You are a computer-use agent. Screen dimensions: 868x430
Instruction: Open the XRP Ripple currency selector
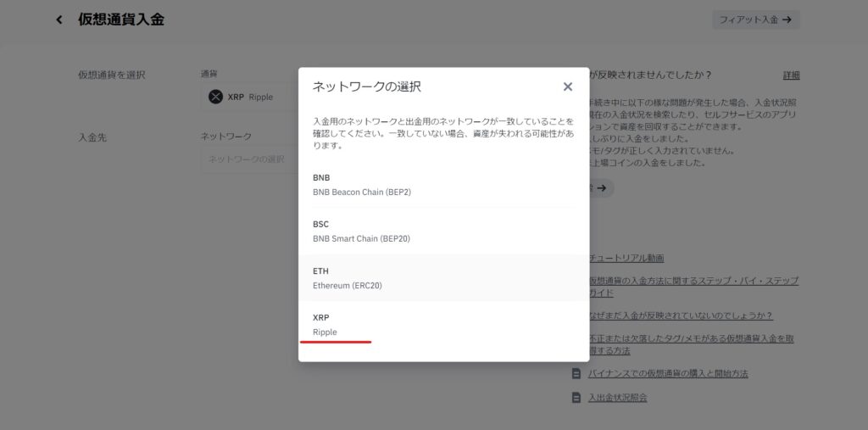[x=250, y=97]
